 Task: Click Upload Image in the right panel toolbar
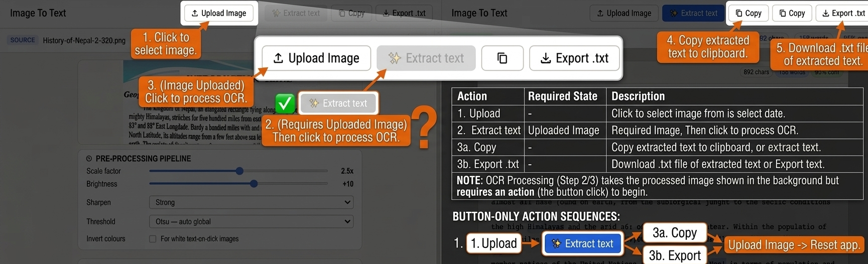tap(624, 13)
